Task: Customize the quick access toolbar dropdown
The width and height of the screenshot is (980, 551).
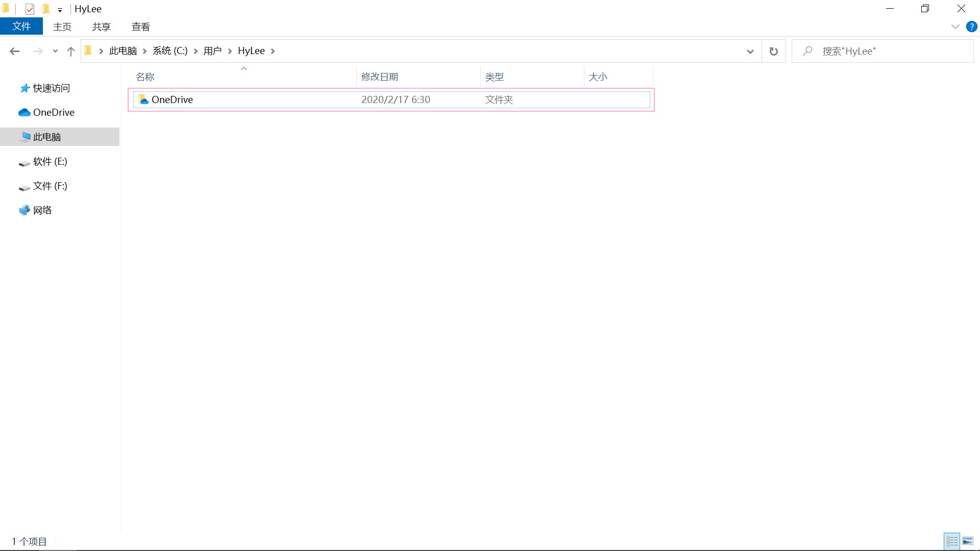Action: pyautogui.click(x=60, y=10)
